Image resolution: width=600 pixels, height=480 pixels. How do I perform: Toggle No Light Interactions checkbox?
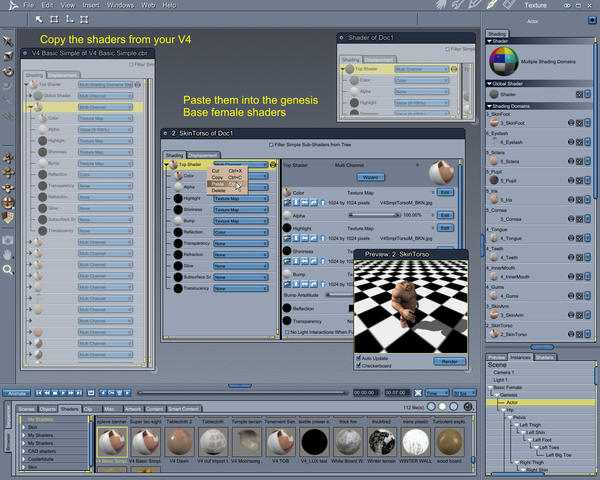click(287, 332)
